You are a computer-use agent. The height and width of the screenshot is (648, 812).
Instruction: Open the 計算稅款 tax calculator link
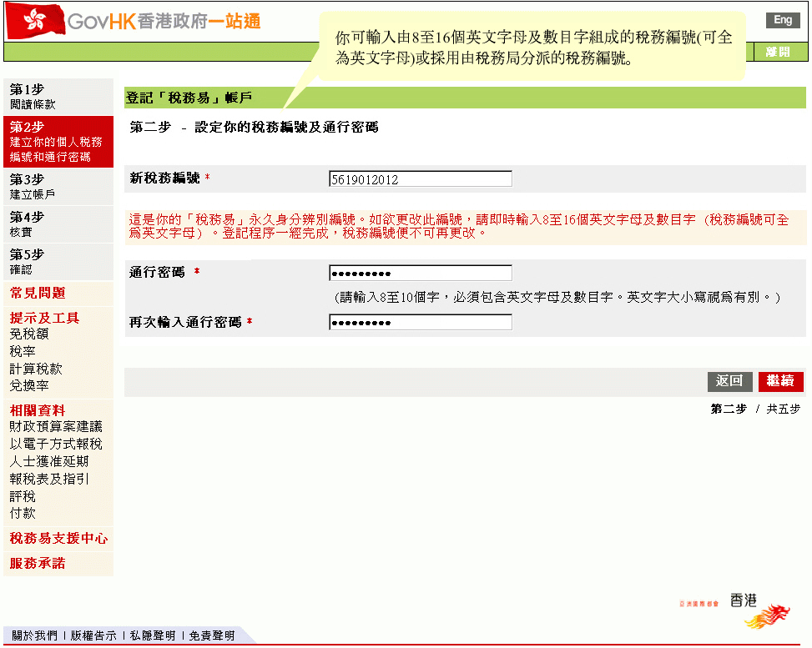pos(36,369)
